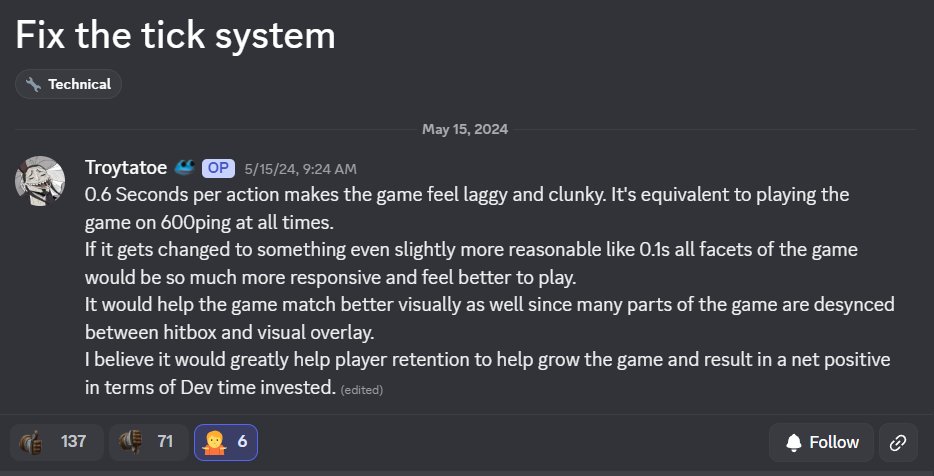Click the thumbs up emoji icon

(32, 441)
